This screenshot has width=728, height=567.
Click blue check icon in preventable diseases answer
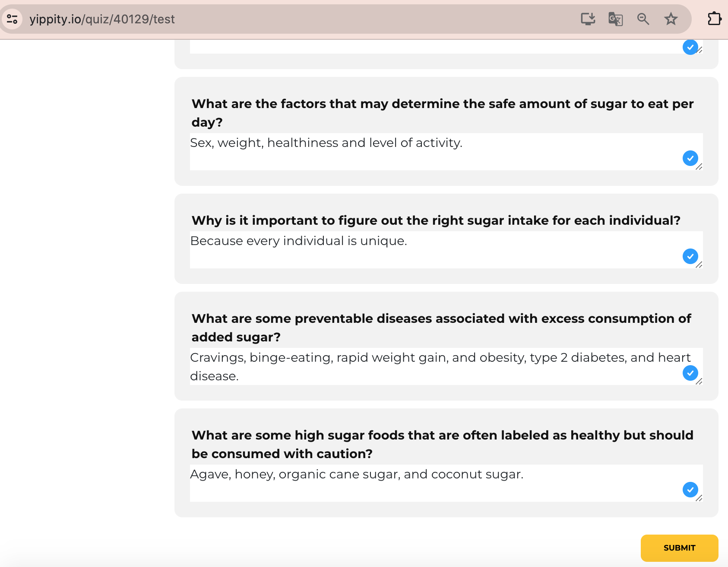click(x=690, y=373)
